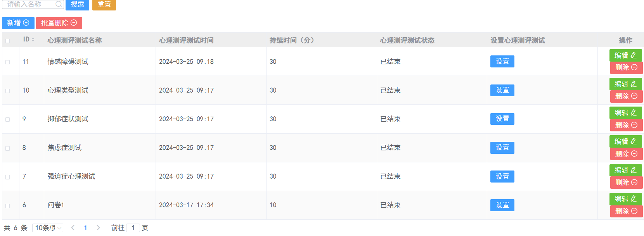Viewport: 644px width, 236px height.
Task: Edit the 情感障碍测试 row
Action: [625, 55]
